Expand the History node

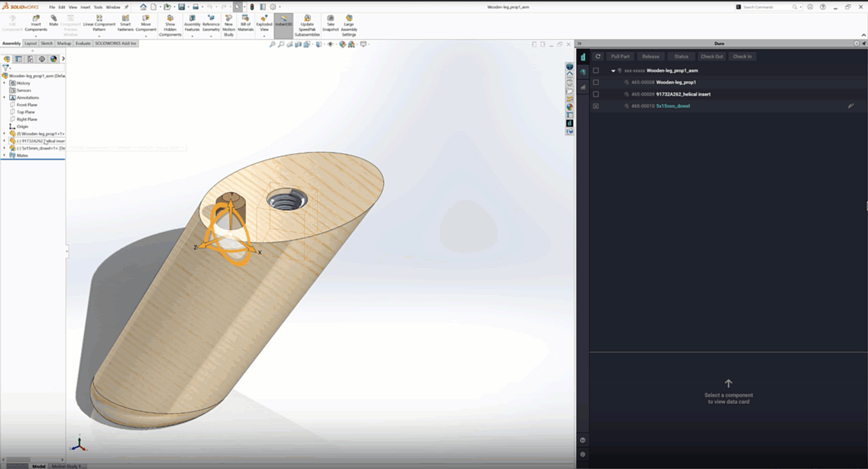[x=4, y=83]
